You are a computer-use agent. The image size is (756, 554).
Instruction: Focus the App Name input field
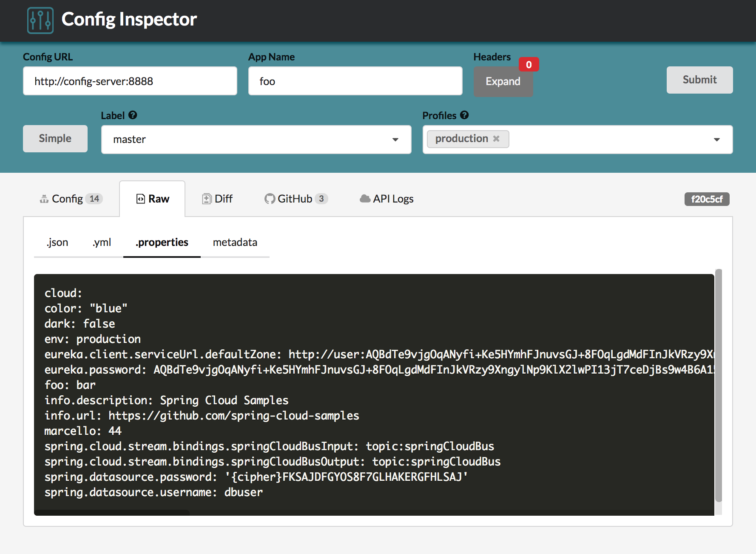[355, 81]
